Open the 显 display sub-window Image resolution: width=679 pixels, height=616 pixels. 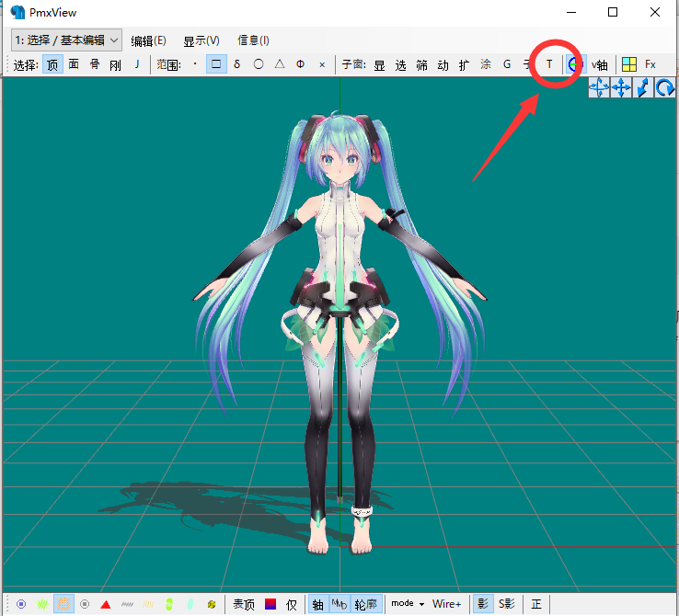(x=379, y=65)
